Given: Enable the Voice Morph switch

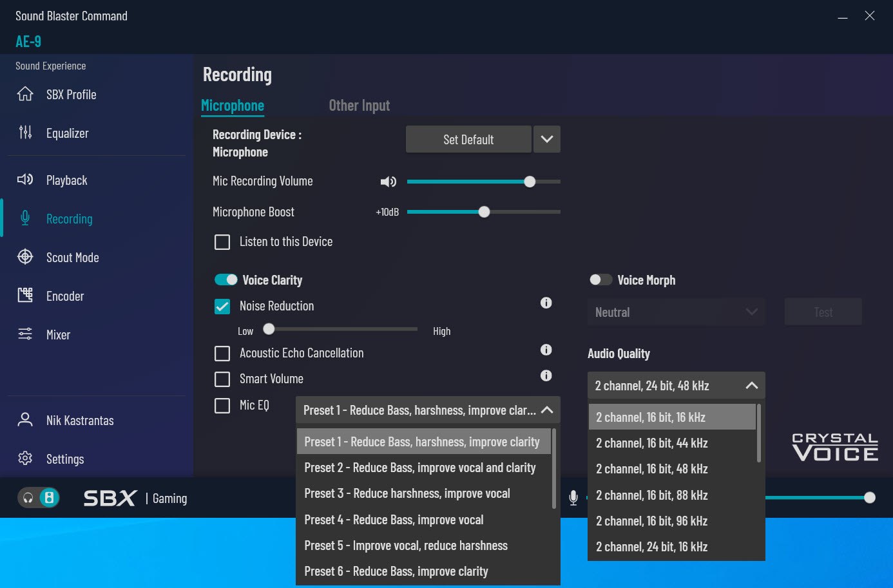Looking at the screenshot, I should tap(600, 280).
